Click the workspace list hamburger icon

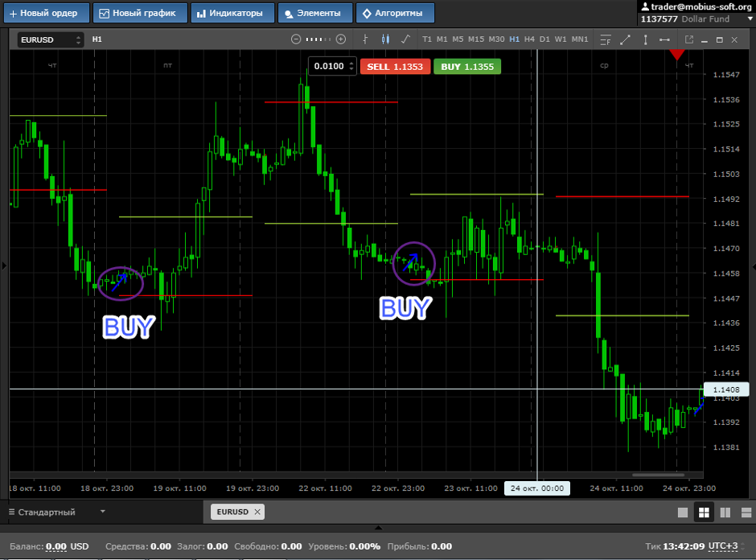[x=11, y=512]
